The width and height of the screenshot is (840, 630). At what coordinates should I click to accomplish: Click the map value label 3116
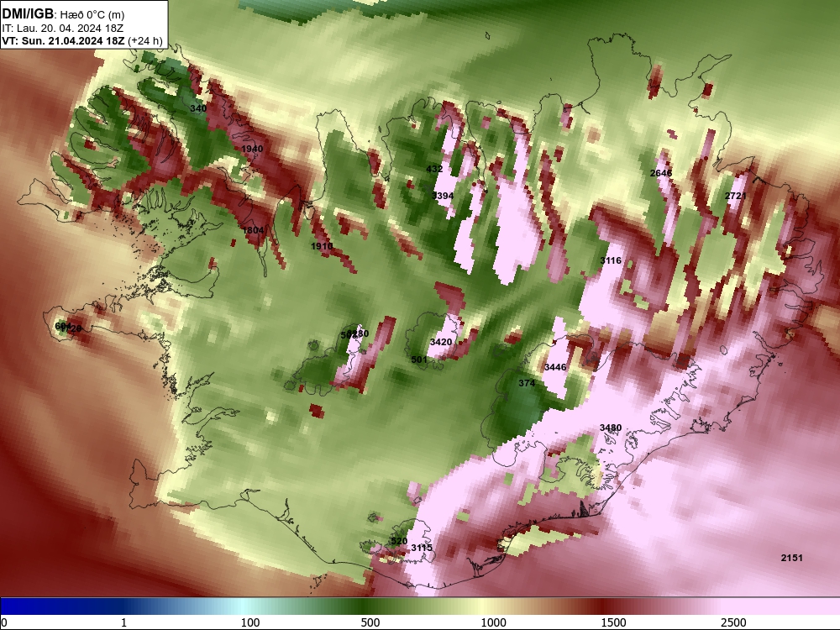pyautogui.click(x=611, y=260)
